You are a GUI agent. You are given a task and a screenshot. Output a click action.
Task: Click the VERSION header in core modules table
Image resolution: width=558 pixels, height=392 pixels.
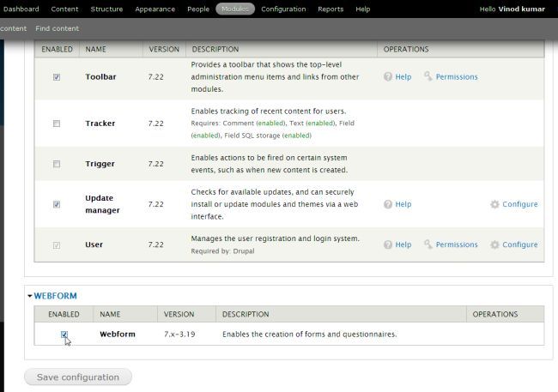(x=164, y=49)
